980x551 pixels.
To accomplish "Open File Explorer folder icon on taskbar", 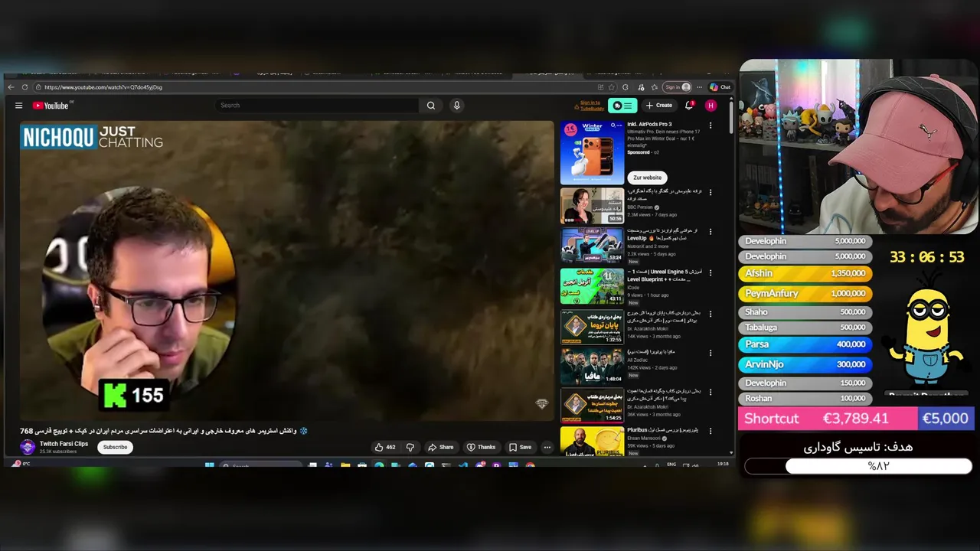I will [x=345, y=465].
